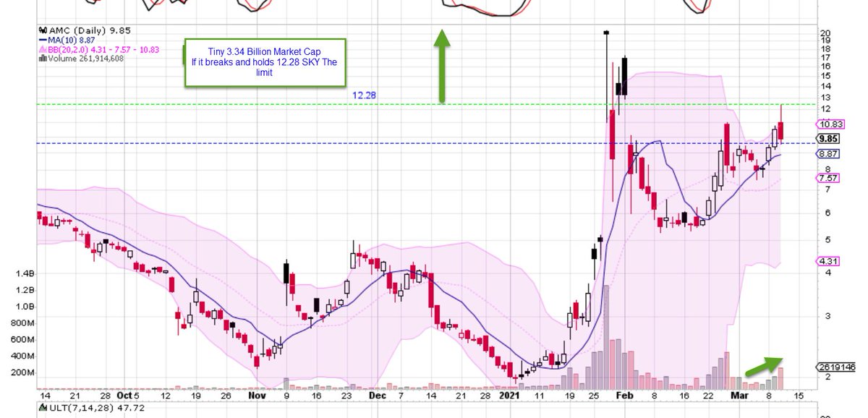Click the bold 9.85 last price tag
This screenshot has height=418, width=868.
(827, 139)
